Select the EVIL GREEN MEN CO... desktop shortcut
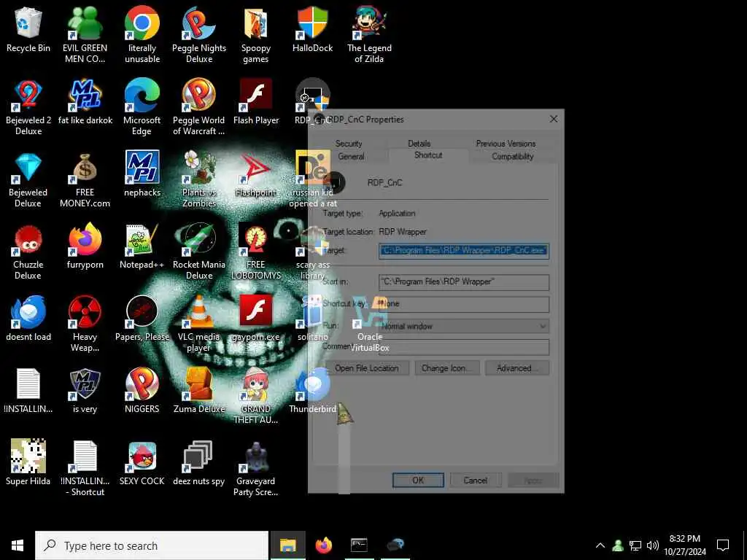This screenshot has width=747, height=560. (85, 35)
